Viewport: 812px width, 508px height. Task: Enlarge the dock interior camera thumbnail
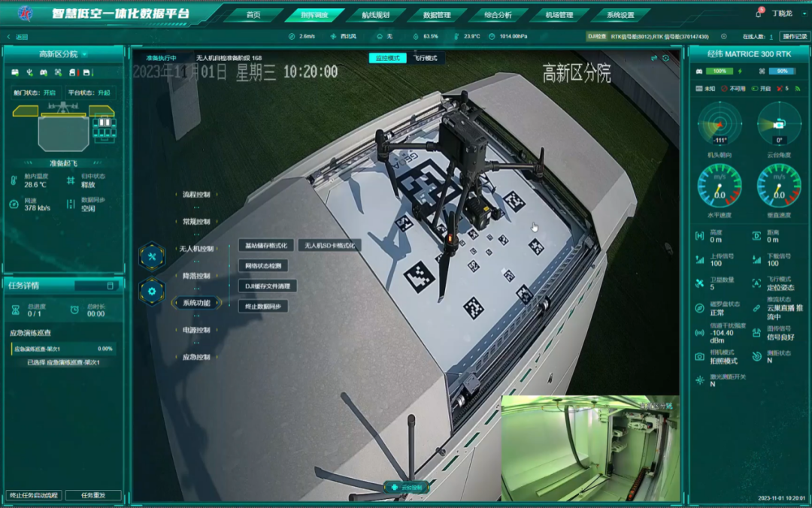(590, 449)
